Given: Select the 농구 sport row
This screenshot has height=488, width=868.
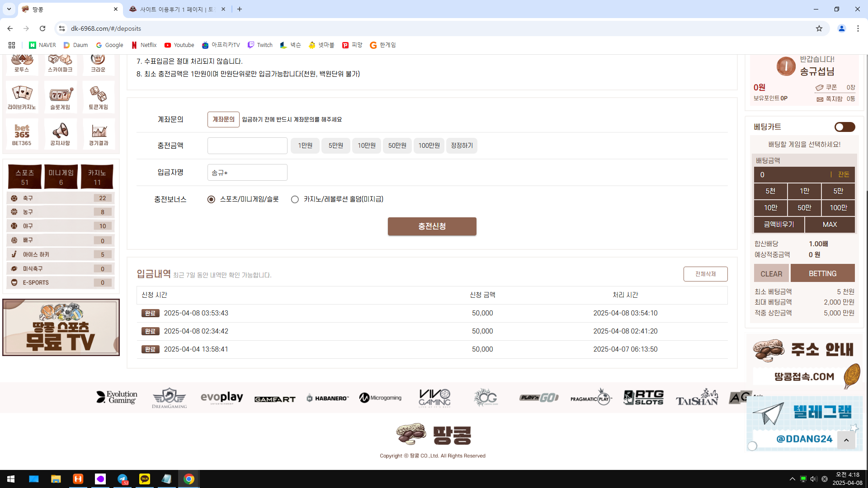Looking at the screenshot, I should [x=61, y=212].
